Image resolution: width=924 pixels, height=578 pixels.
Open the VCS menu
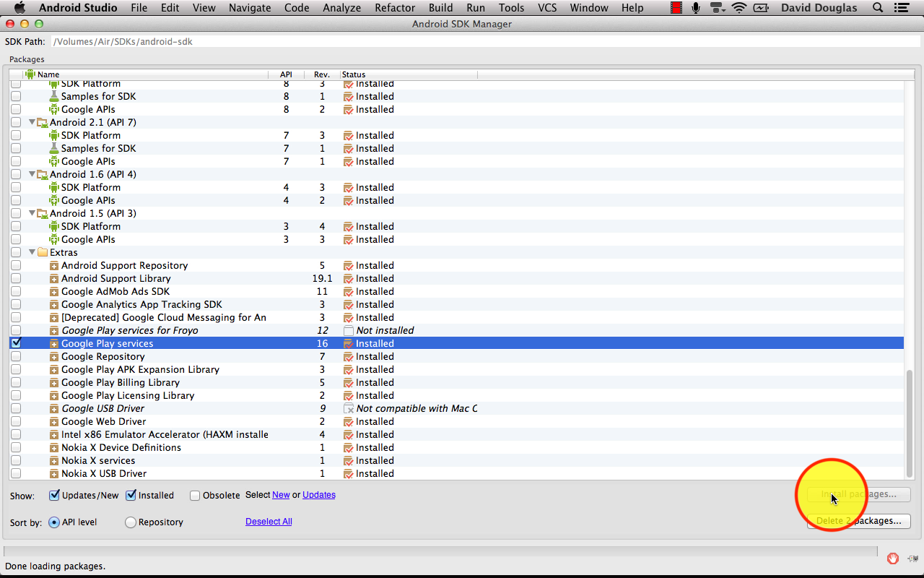click(547, 8)
